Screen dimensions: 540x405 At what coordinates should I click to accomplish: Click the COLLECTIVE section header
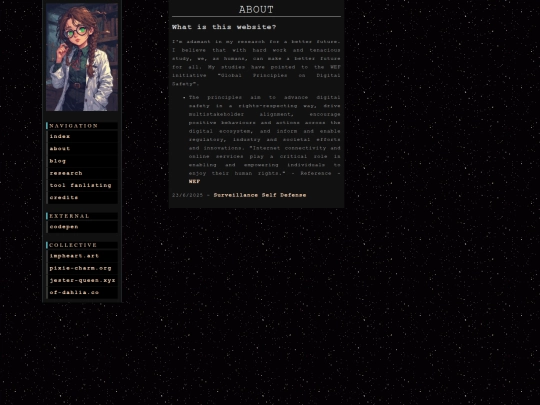click(x=82, y=245)
